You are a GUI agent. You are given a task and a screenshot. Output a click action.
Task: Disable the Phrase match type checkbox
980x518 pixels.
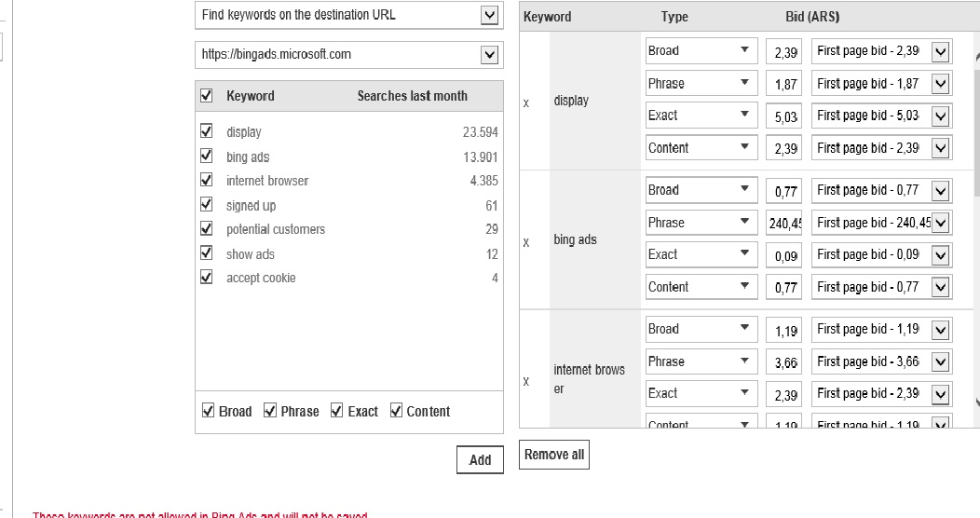(270, 411)
